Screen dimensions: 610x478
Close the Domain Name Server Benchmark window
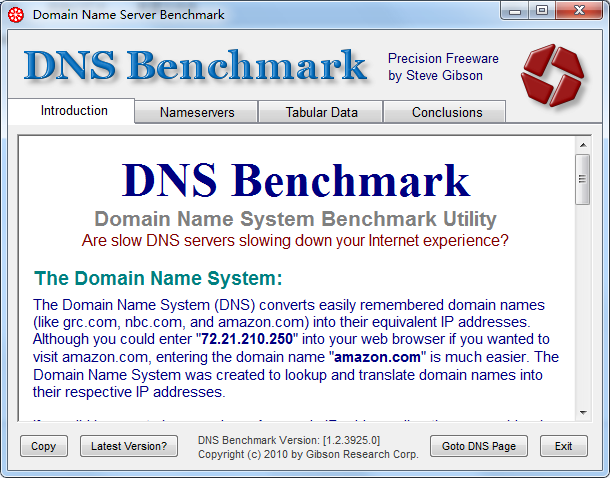[579, 11]
